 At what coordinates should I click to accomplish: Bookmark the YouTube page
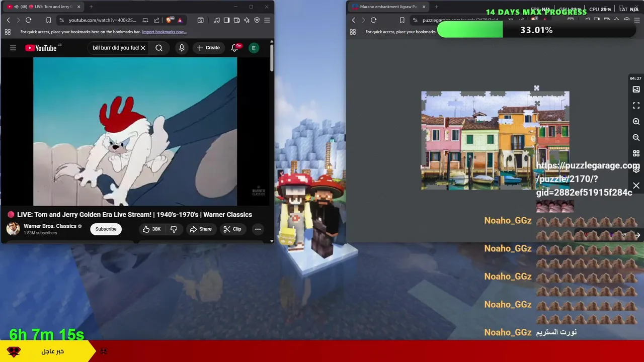[48, 20]
